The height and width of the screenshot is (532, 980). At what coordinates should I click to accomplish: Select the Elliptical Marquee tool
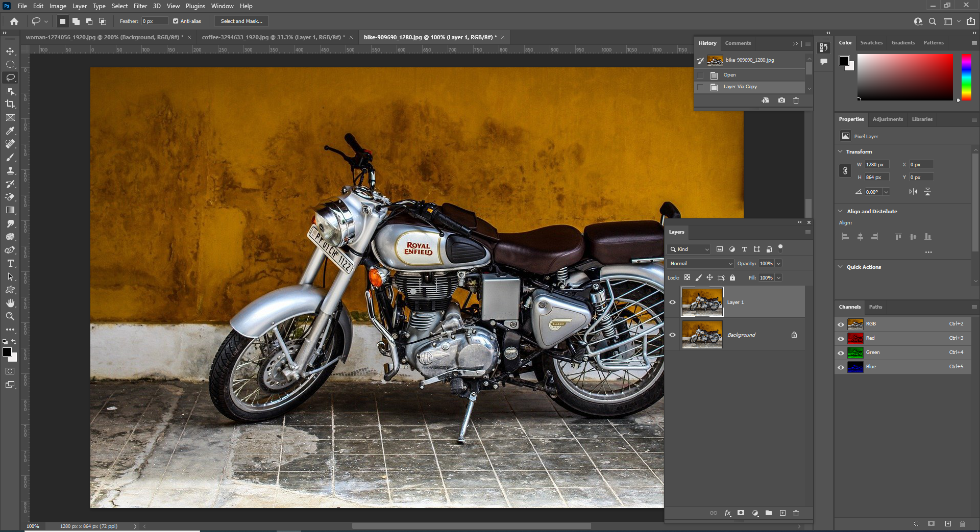10,64
